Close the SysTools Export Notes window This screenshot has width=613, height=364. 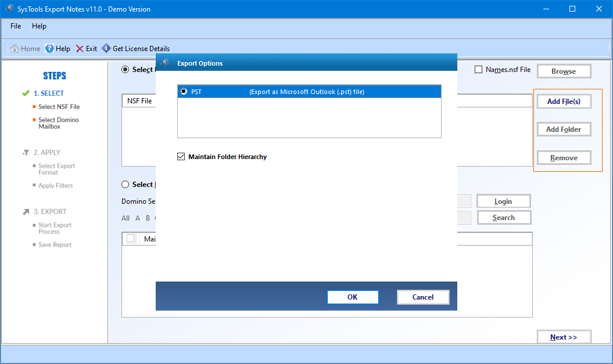coord(599,9)
